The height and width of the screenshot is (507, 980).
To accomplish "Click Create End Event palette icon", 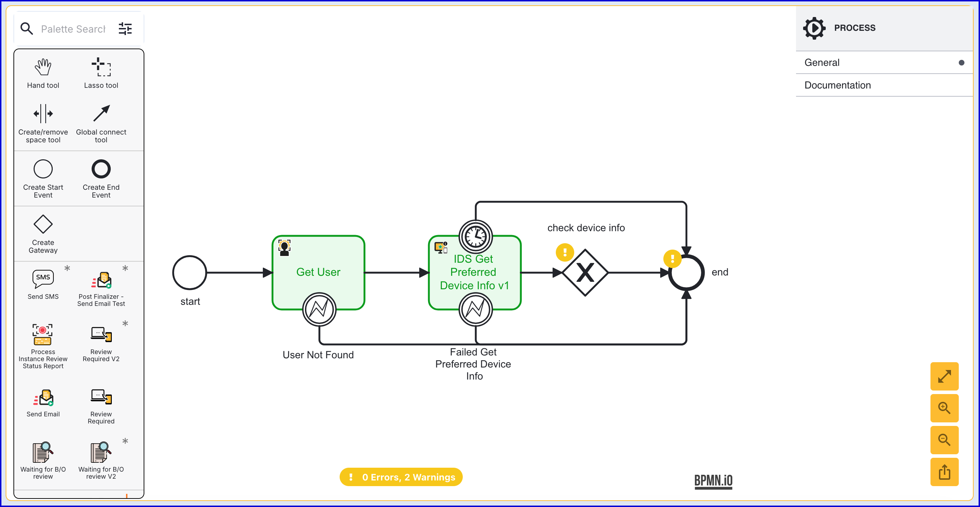I will 101,169.
